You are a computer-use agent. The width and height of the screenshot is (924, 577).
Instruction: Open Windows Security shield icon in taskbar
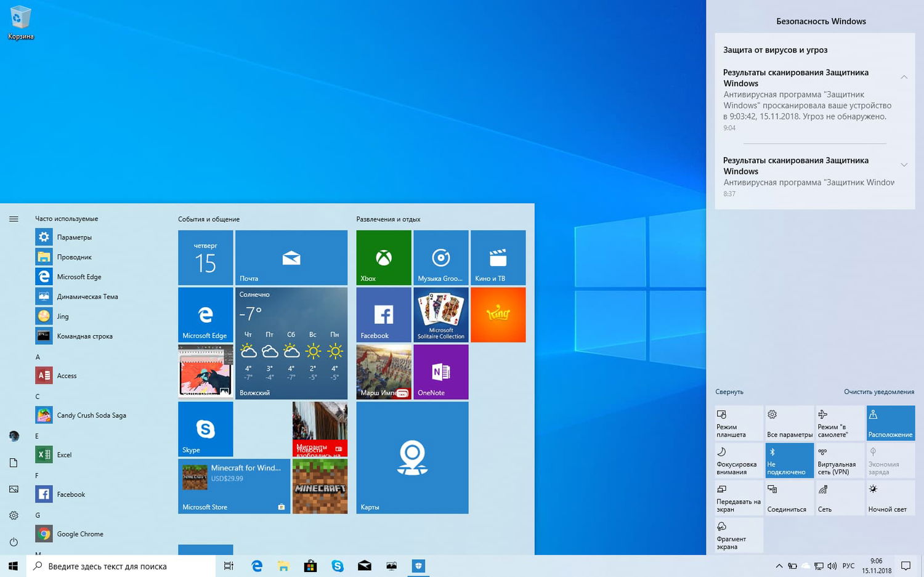click(418, 565)
